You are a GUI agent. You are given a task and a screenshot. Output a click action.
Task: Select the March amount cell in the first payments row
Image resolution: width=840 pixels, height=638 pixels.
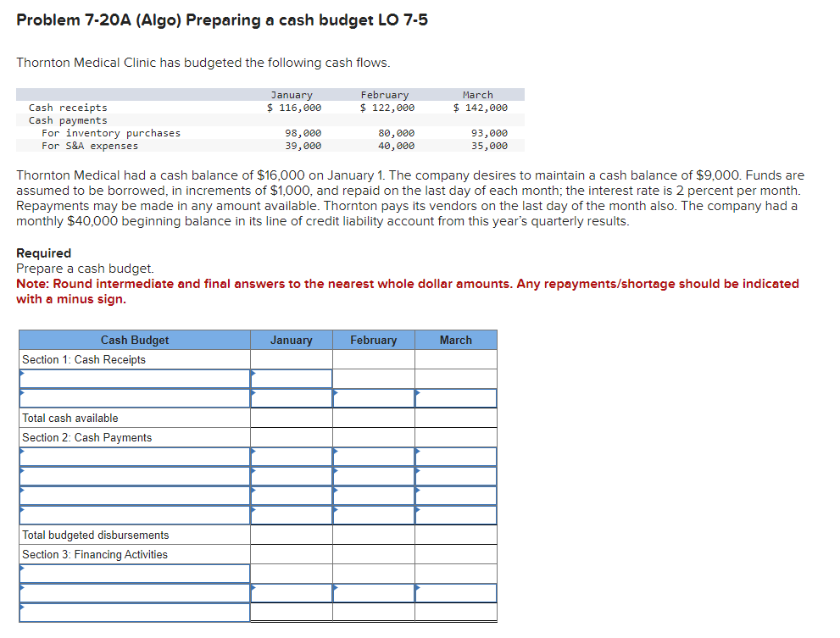click(x=456, y=457)
